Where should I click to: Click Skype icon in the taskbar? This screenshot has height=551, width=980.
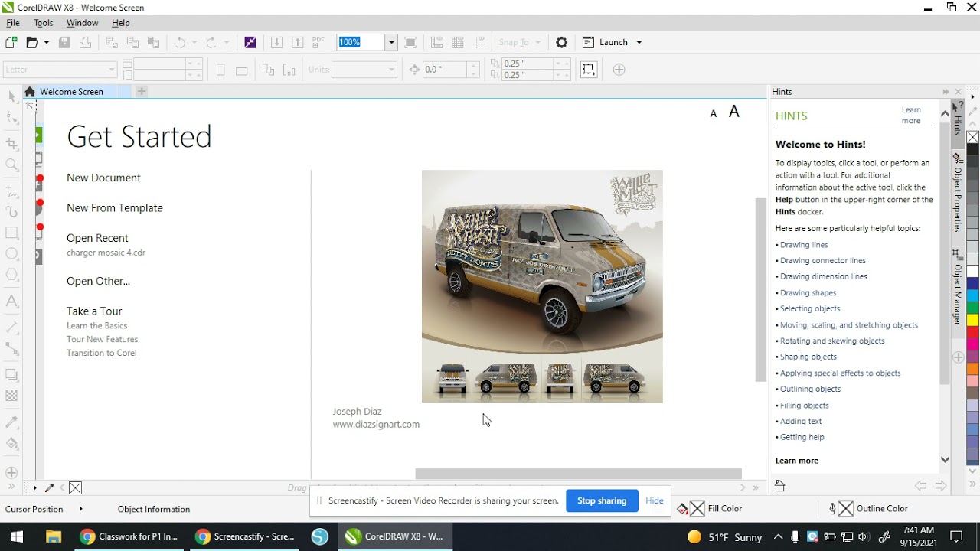point(320,536)
